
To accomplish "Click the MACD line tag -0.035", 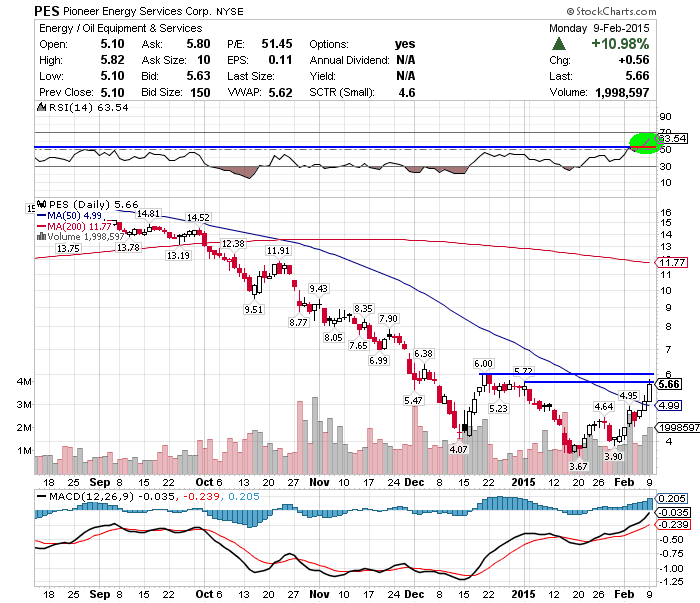I will (x=674, y=512).
